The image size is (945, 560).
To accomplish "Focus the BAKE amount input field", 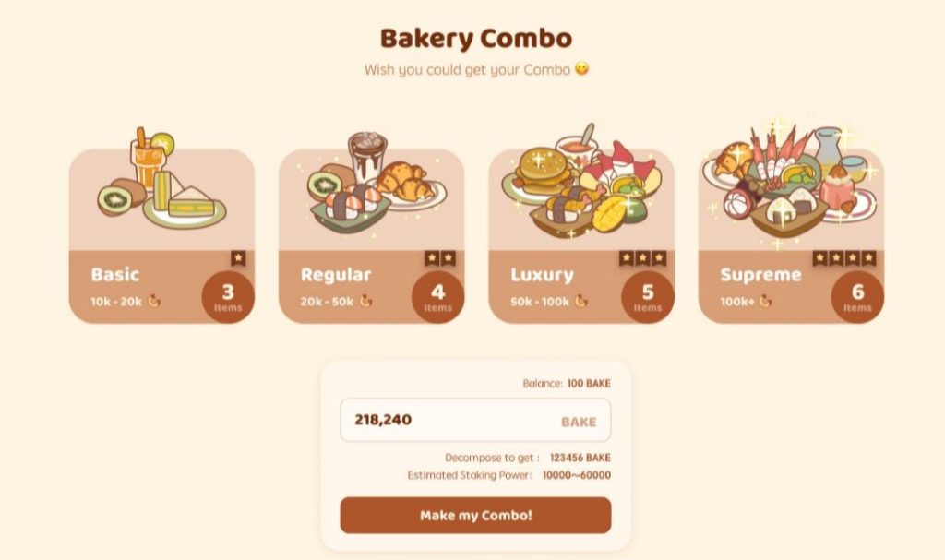I will (x=452, y=421).
